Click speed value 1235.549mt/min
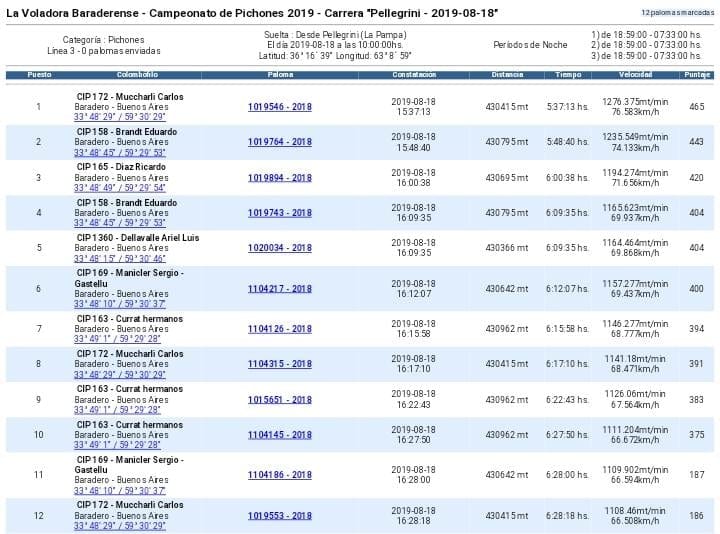 (635, 137)
